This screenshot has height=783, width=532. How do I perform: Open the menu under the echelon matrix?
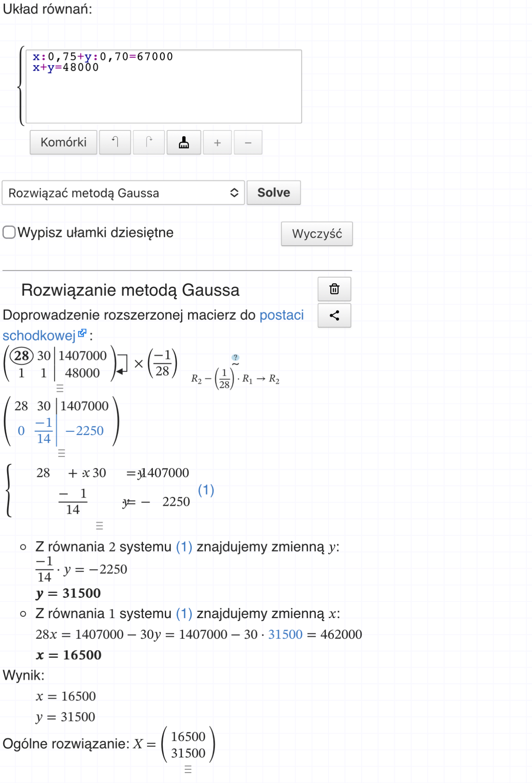click(x=62, y=453)
